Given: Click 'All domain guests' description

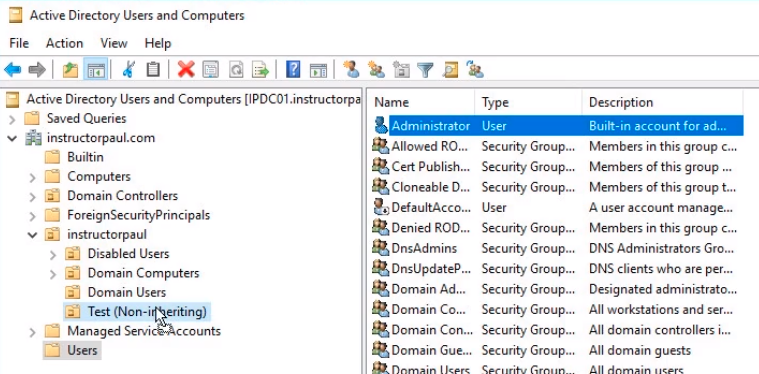Looking at the screenshot, I should [x=640, y=350].
